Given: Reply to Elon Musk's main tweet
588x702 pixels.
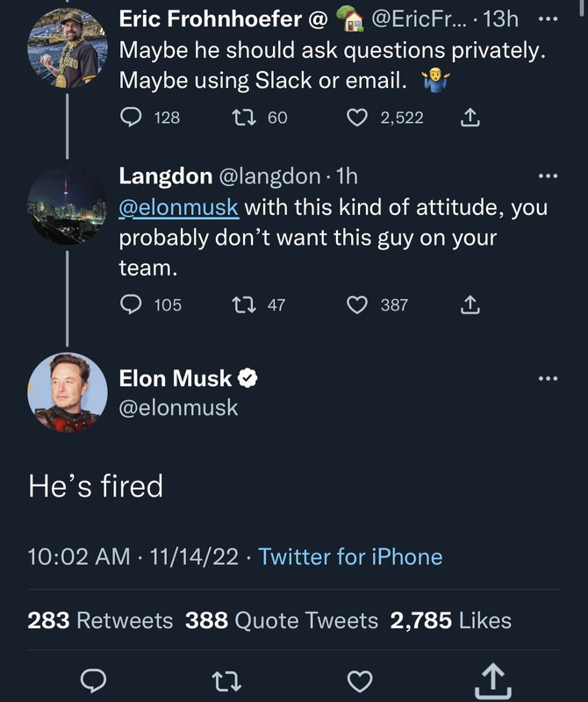Looking at the screenshot, I should point(94,680).
